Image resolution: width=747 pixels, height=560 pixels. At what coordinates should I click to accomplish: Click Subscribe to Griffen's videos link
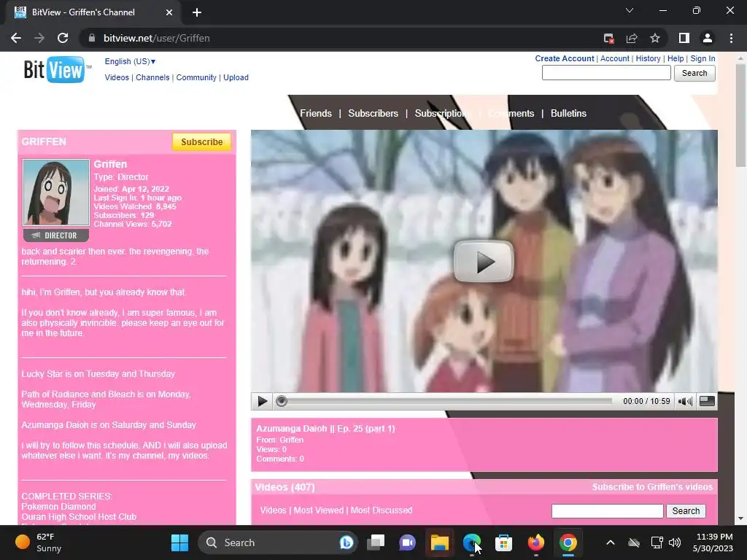point(652,487)
